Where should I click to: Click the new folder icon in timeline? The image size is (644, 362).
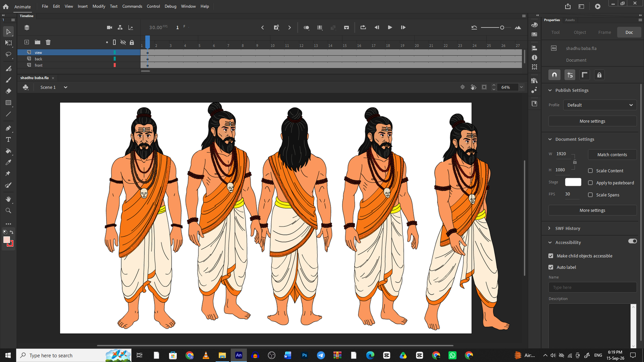click(37, 42)
